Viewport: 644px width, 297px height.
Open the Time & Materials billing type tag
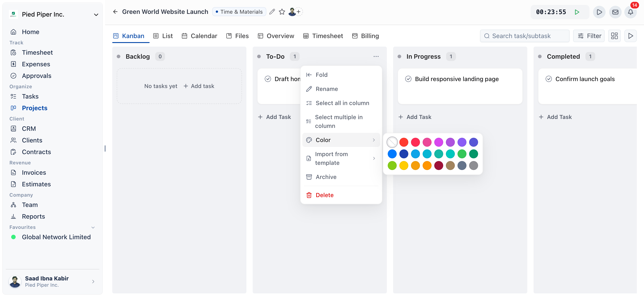239,12
